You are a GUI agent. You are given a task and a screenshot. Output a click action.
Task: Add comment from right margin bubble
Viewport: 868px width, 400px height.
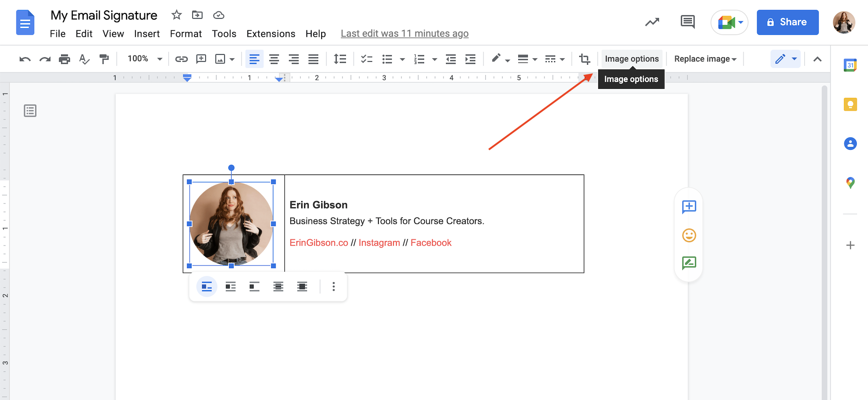coord(689,207)
